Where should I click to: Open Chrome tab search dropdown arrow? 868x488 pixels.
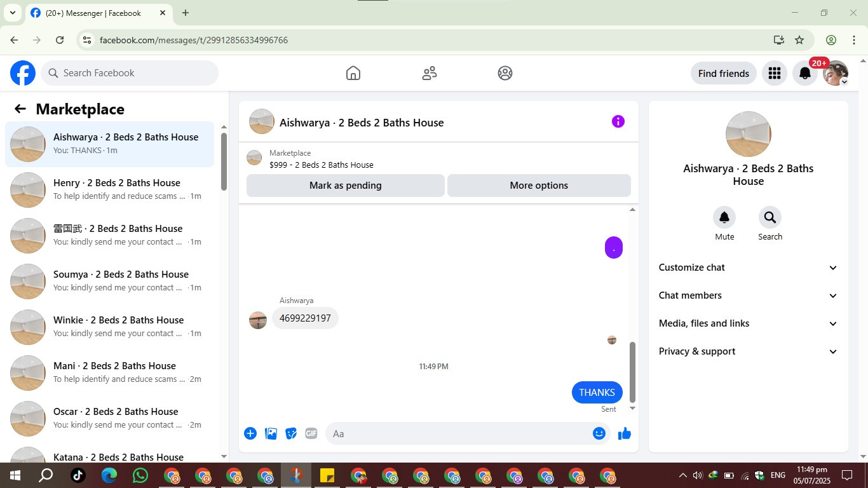[x=13, y=13]
